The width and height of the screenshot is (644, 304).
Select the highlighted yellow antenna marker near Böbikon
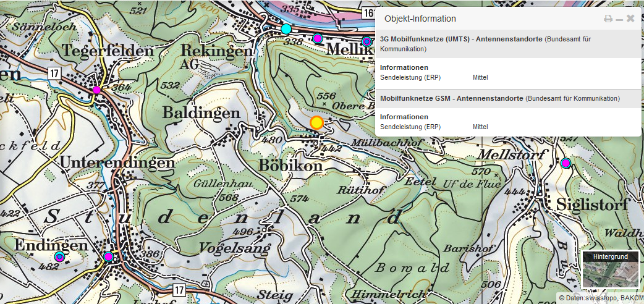click(316, 123)
